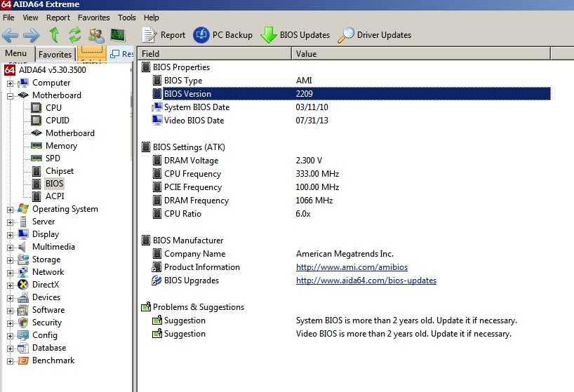Click the Network icon in tree
574x392 pixels.
coord(23,272)
